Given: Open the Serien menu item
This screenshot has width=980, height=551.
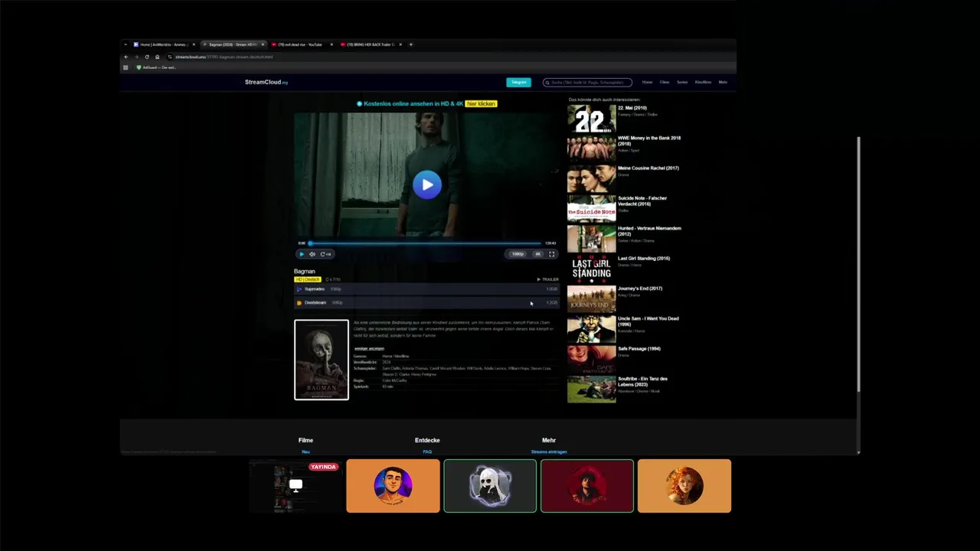Looking at the screenshot, I should pos(682,82).
